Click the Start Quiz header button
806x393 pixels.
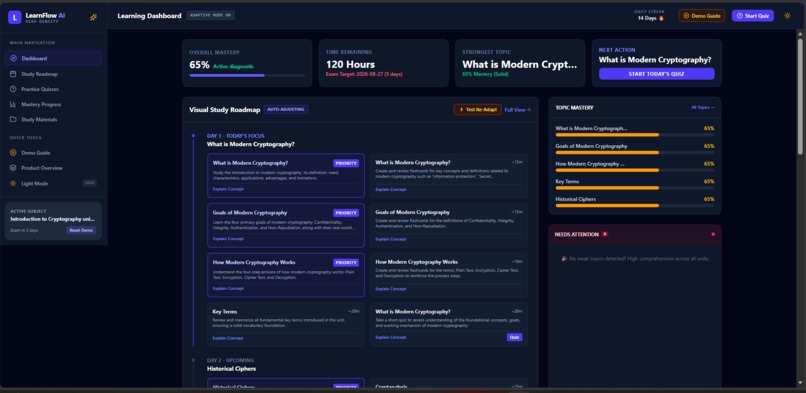point(753,16)
